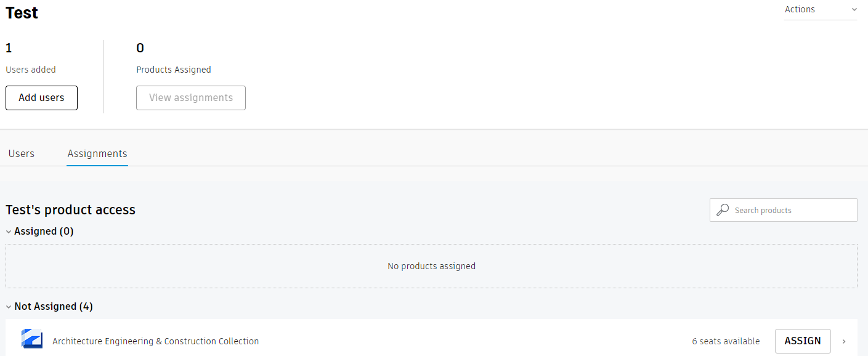868x356 pixels.
Task: Click the Products Assigned count
Action: coord(140,48)
